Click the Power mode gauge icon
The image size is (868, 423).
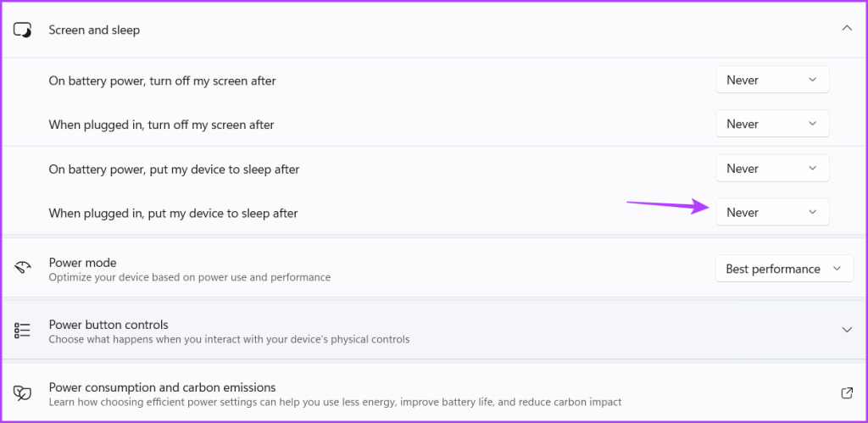tap(22, 269)
